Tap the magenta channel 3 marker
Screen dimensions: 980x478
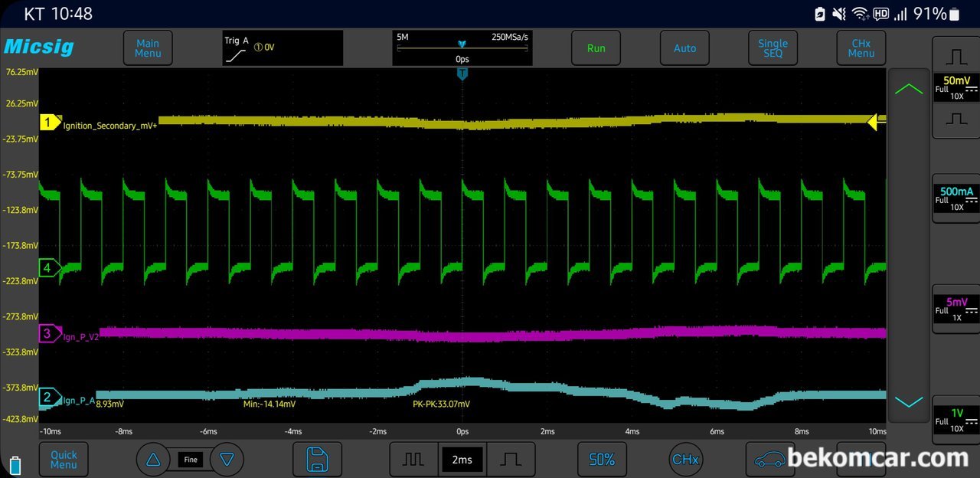pyautogui.click(x=50, y=333)
